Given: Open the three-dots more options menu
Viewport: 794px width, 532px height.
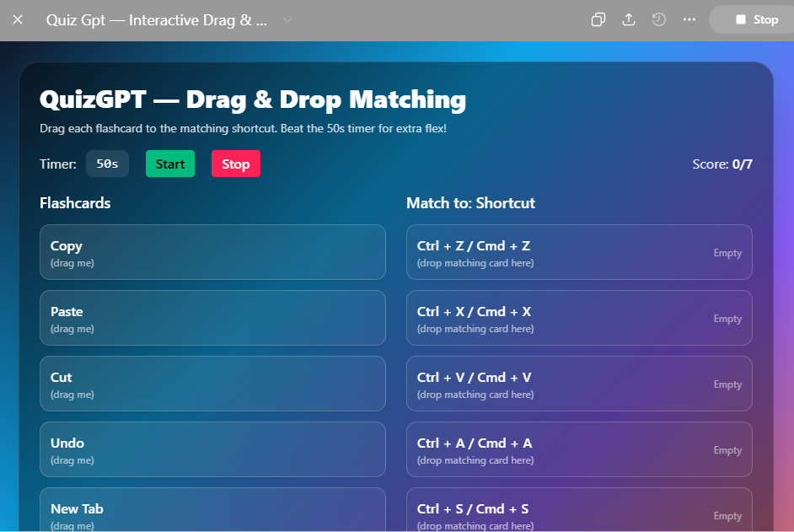Looking at the screenshot, I should pyautogui.click(x=689, y=19).
